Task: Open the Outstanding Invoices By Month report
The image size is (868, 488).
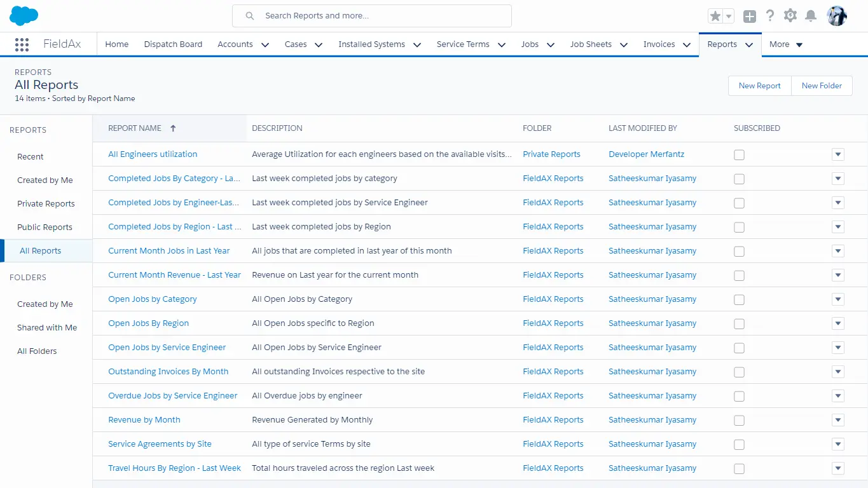Action: coord(168,371)
